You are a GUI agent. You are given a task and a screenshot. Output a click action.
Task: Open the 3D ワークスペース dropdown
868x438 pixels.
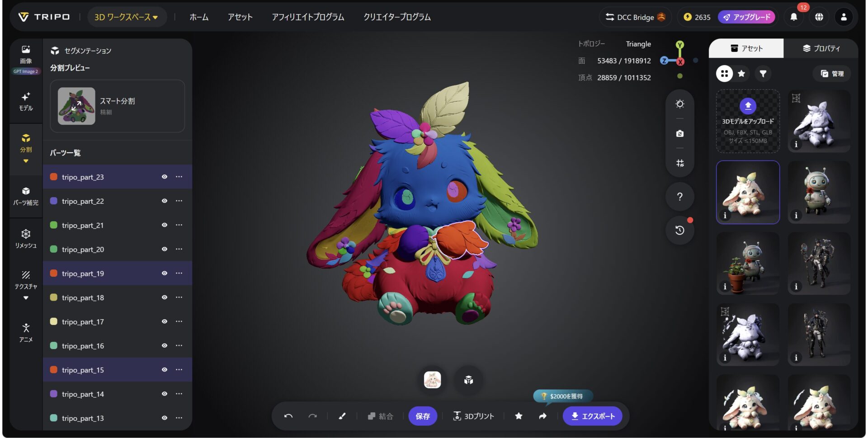point(126,17)
